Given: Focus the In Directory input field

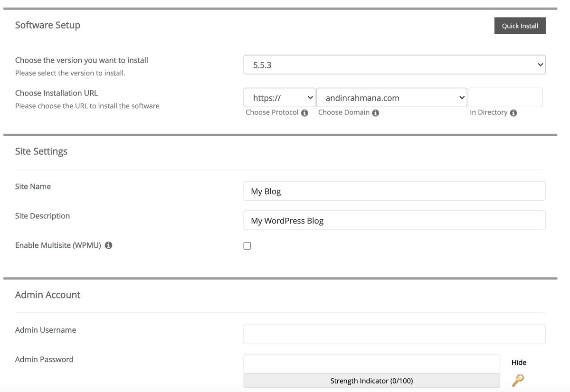Looking at the screenshot, I should (505, 97).
